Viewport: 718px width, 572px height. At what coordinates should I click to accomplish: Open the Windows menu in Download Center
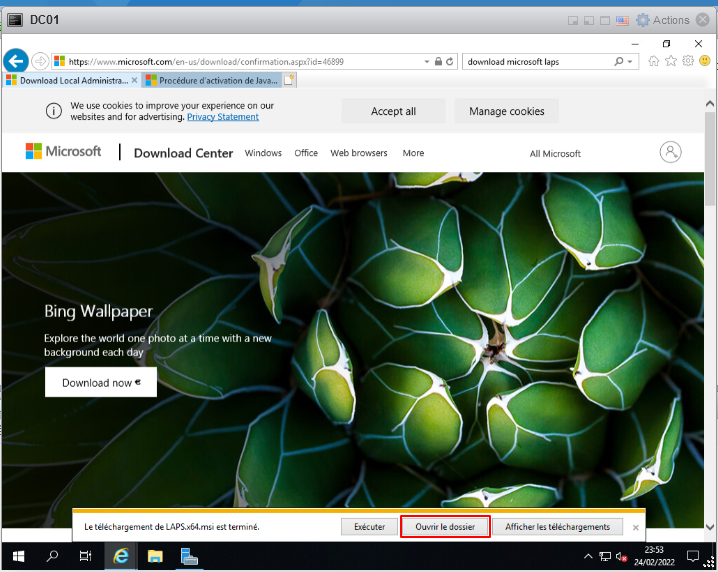263,153
